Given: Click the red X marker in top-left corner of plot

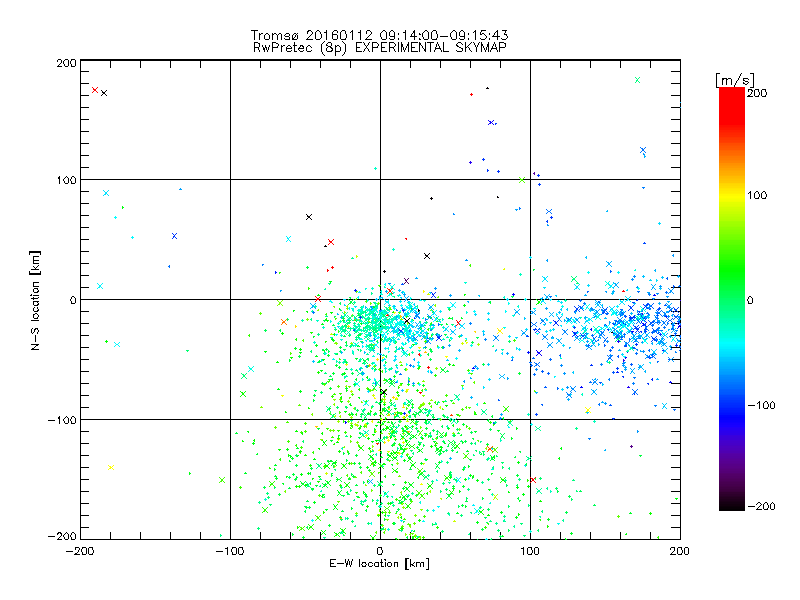Looking at the screenshot, I should point(95,90).
